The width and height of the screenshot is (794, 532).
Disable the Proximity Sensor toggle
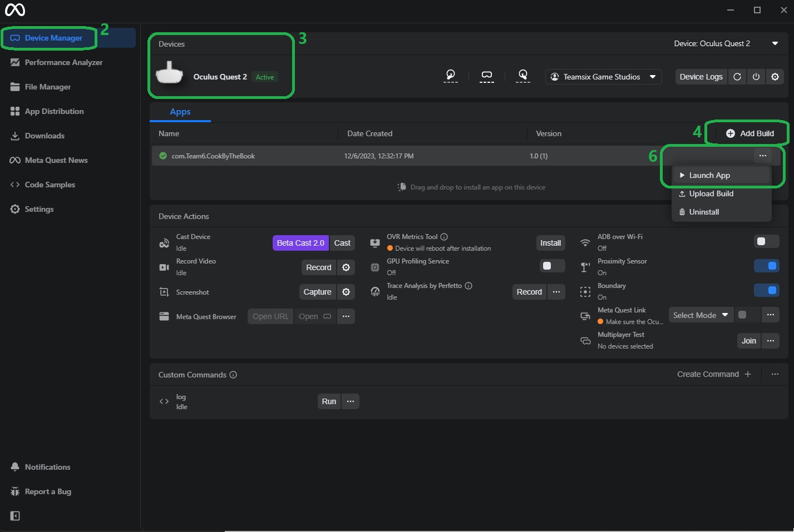tap(766, 266)
